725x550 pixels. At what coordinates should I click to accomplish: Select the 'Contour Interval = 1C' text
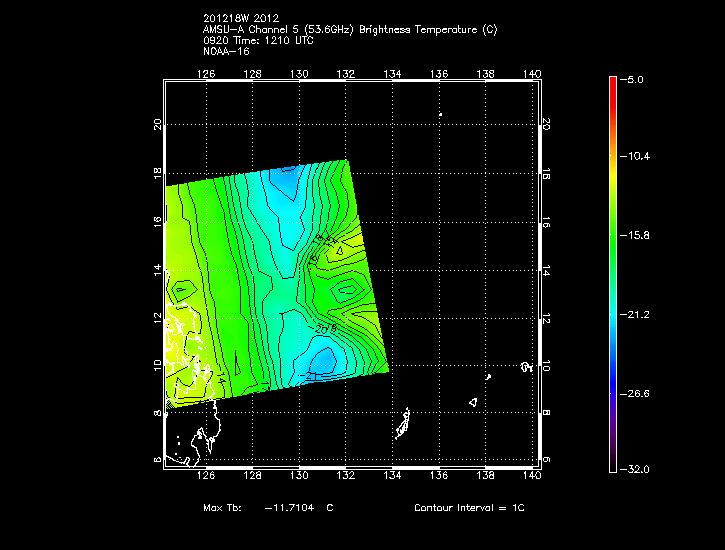coord(469,508)
